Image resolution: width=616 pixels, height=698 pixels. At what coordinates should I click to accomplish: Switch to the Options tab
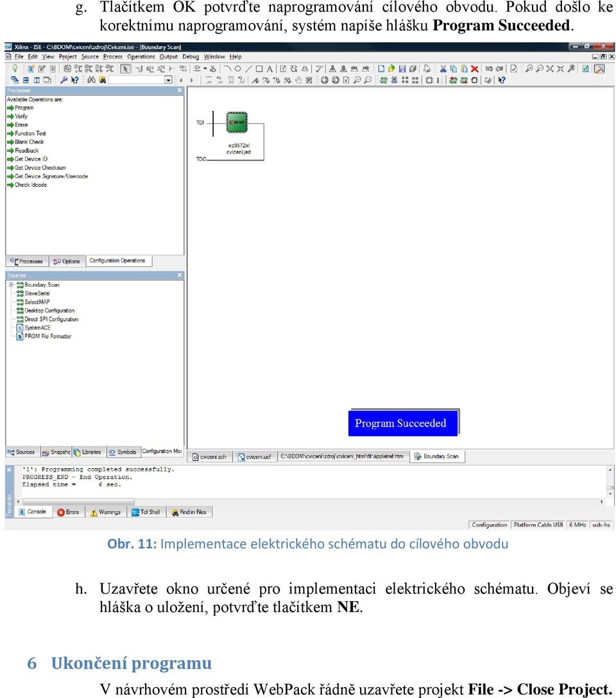pos(67,261)
